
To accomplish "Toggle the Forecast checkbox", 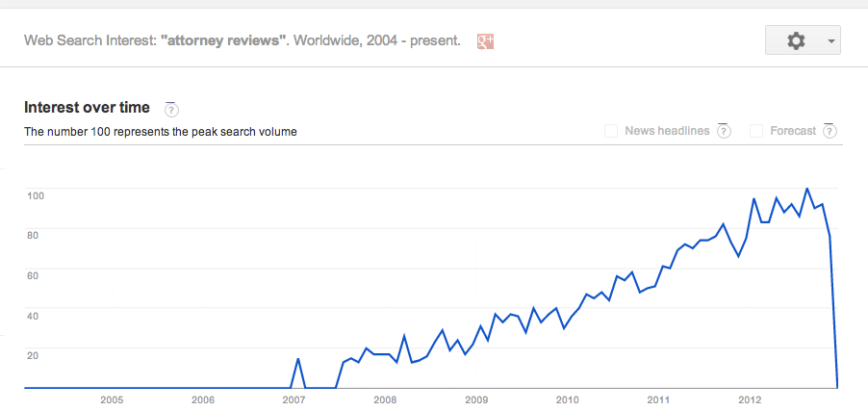I will pos(756,131).
